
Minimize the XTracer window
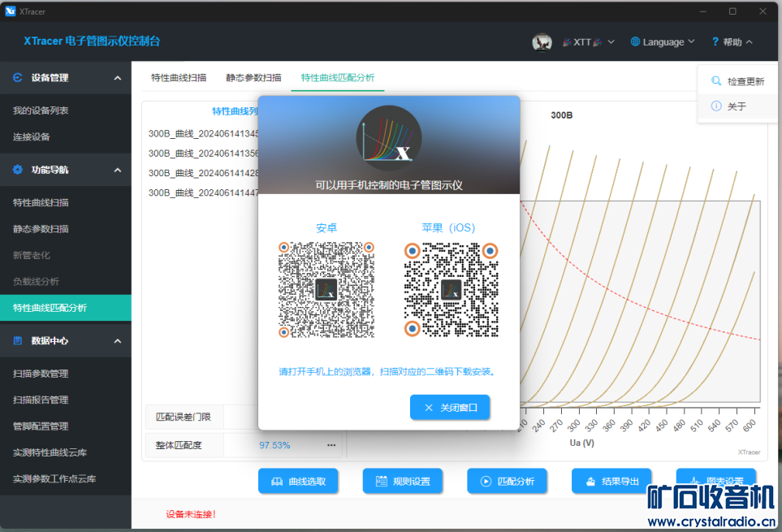(x=703, y=11)
